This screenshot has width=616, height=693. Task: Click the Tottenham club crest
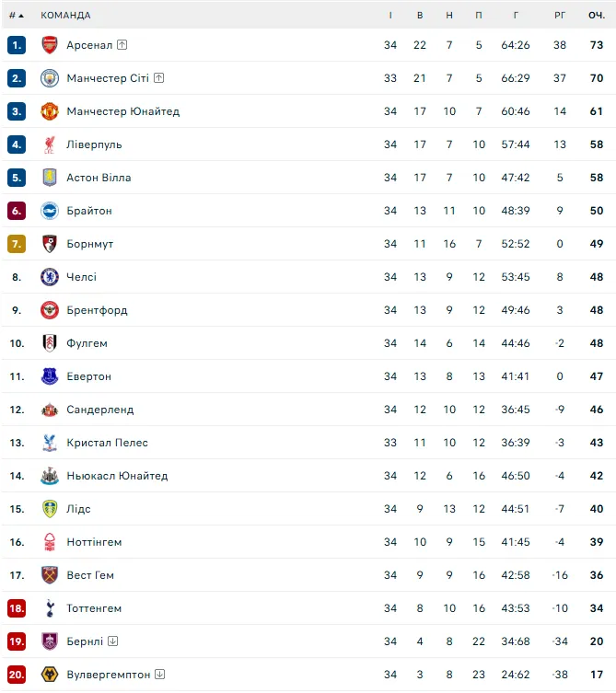[x=50, y=608]
